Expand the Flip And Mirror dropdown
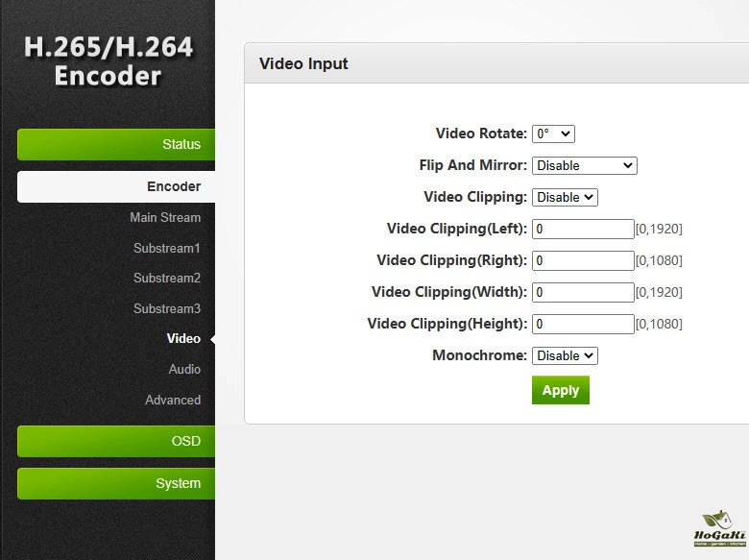 click(584, 165)
